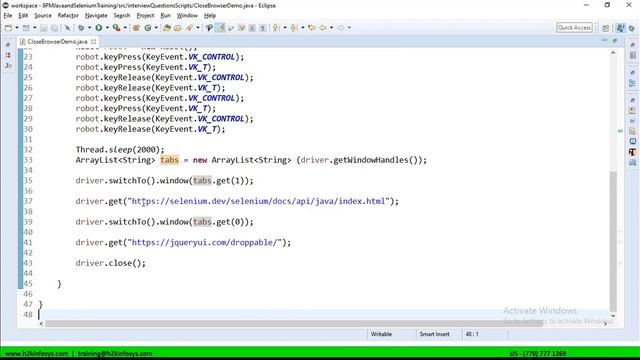Click the Next Annotation icon
This screenshot has width=640, height=360.
tap(276, 28)
